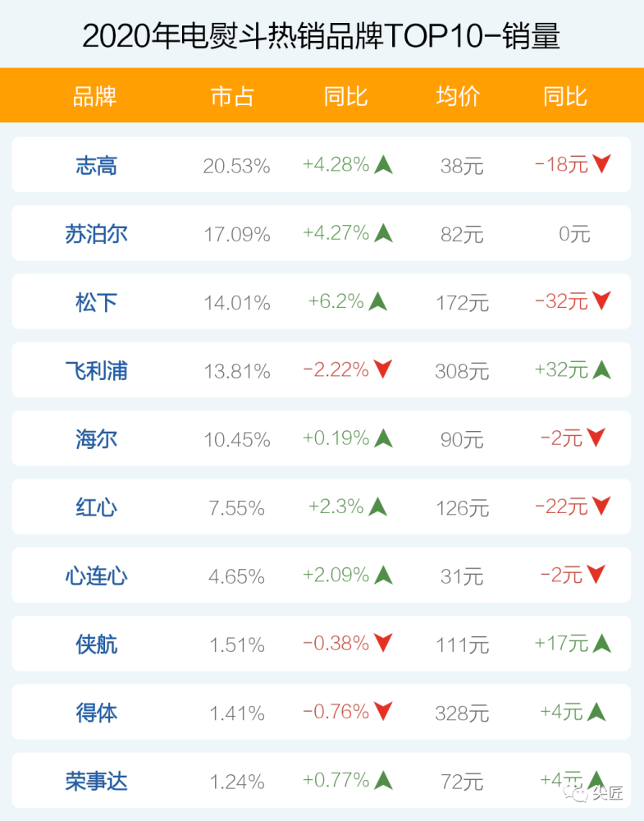Viewport: 644px width, 821px height.
Task: Click the red down arrow next to 红心 -22元
Action: pyautogui.click(x=601, y=507)
